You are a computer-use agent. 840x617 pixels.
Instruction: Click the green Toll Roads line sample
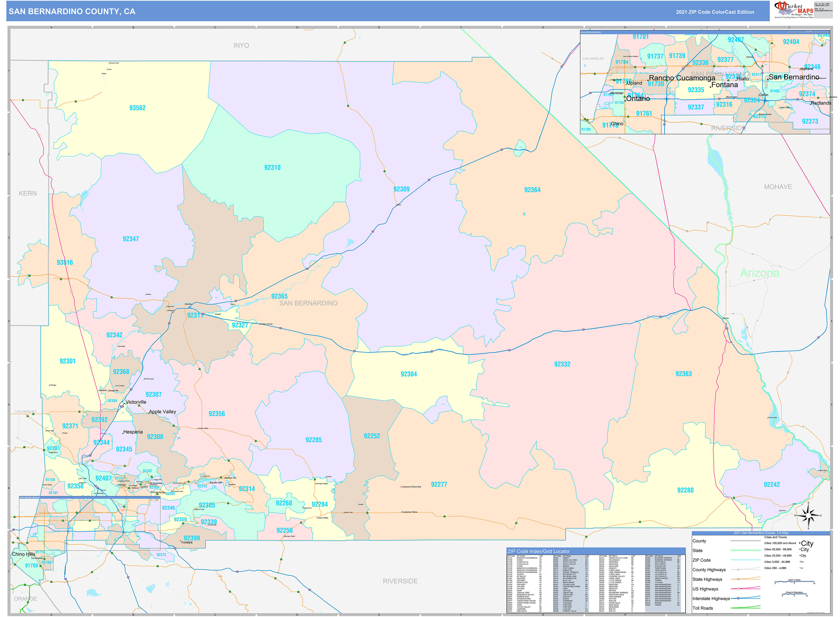click(x=745, y=607)
